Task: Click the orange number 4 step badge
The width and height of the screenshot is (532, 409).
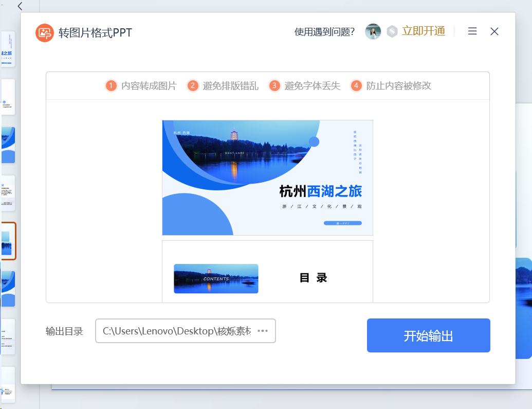Action: tap(356, 85)
